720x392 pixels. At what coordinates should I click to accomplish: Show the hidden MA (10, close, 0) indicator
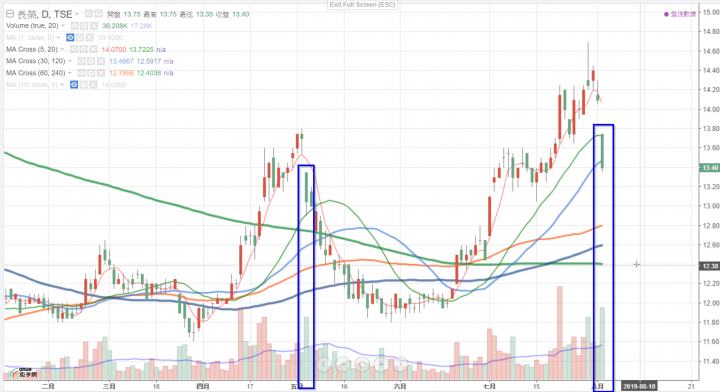[74, 84]
